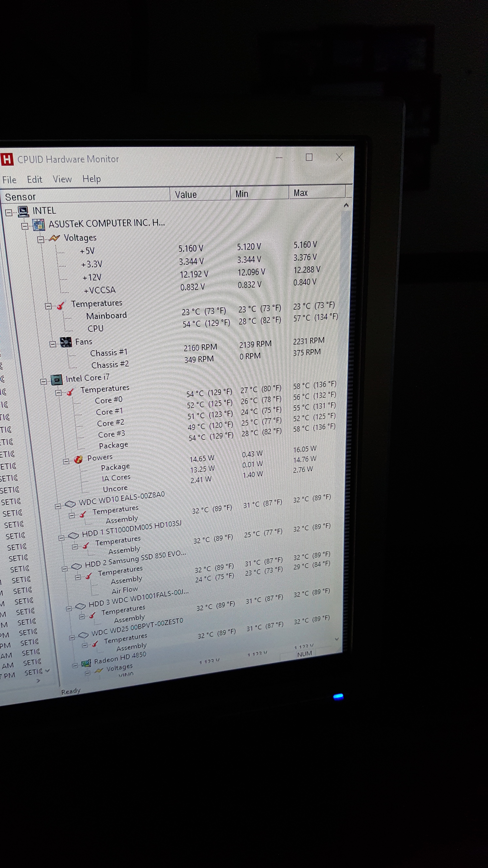Viewport: 488px width, 868px height.
Task: Collapse the Intel Core i7 node
Action: pos(43,381)
